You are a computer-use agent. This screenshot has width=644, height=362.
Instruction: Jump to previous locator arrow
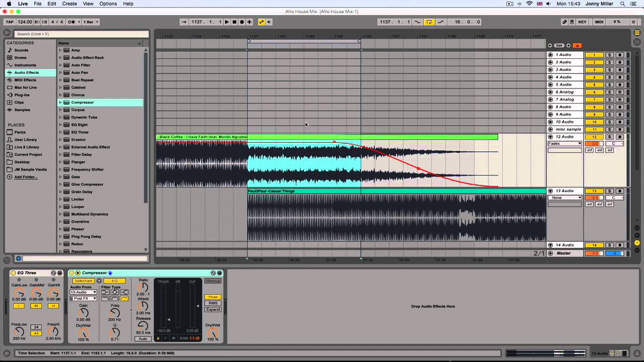550,45
